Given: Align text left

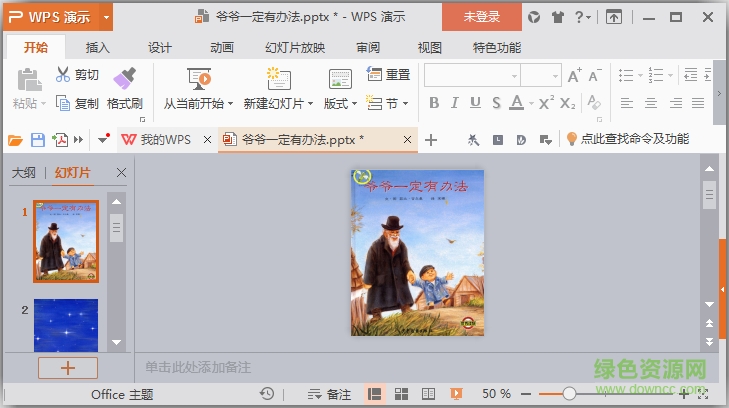Looking at the screenshot, I should [x=627, y=103].
